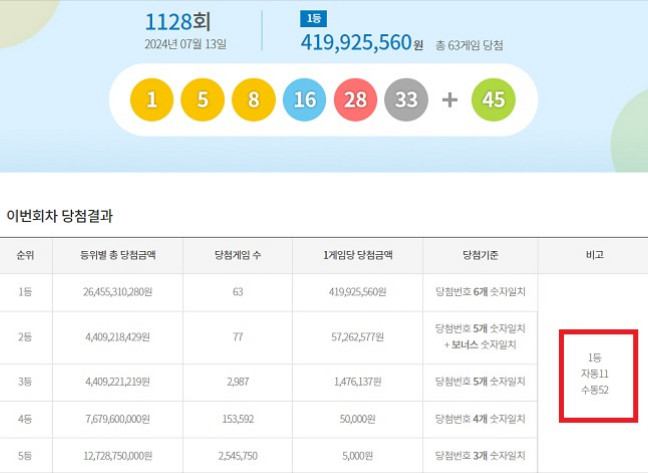Screen dimensions: 648x473
Task: Click the gray lottery ball numbered 33
Action: (406, 100)
